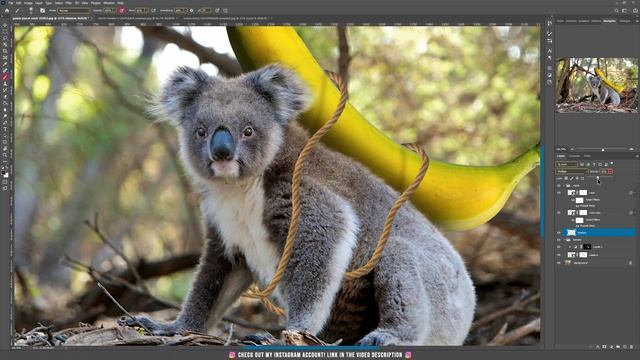The image size is (640, 360).
Task: Toggle layer filtering on/off switch
Action: point(612,164)
